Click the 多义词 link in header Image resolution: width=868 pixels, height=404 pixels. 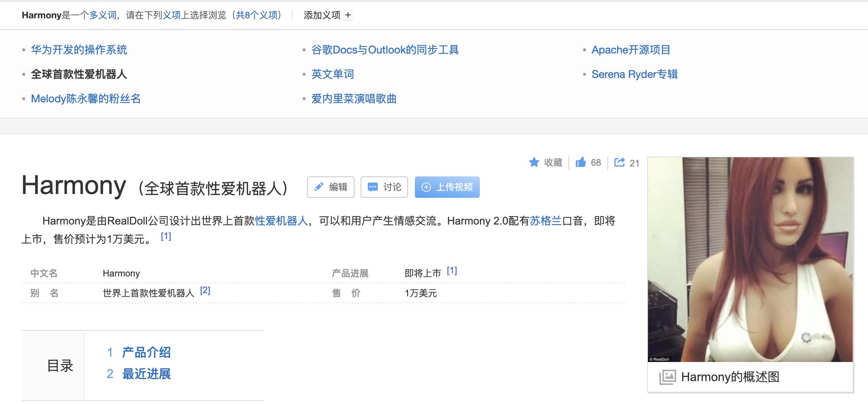click(103, 15)
